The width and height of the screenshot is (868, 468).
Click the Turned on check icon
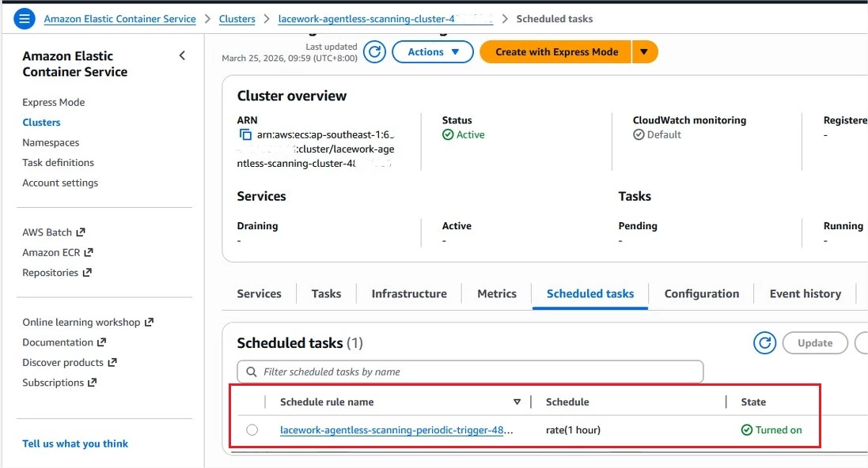(747, 430)
